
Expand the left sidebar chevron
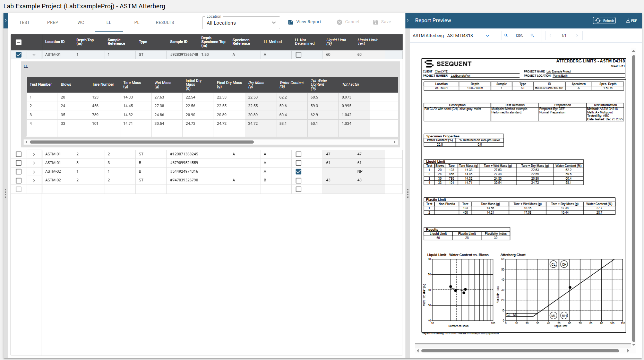[x=6, y=21]
